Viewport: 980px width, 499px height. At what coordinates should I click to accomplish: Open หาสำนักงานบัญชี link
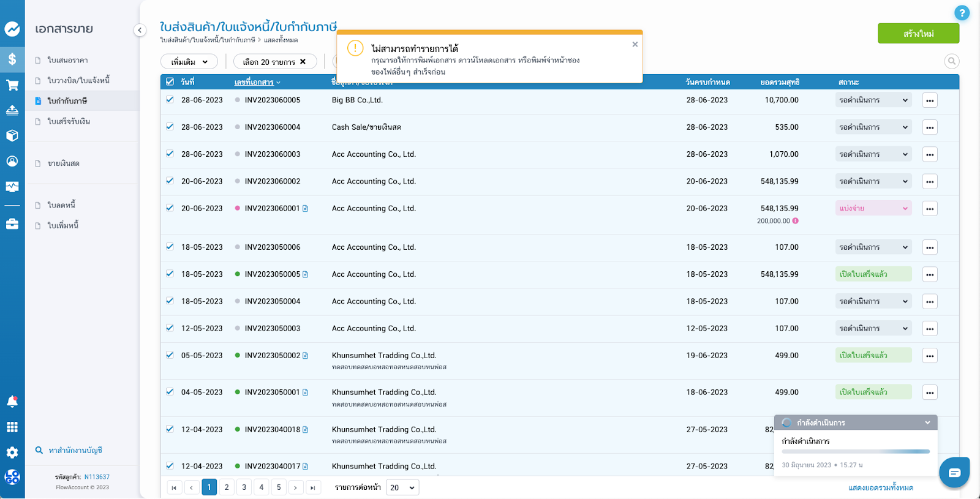(75, 451)
